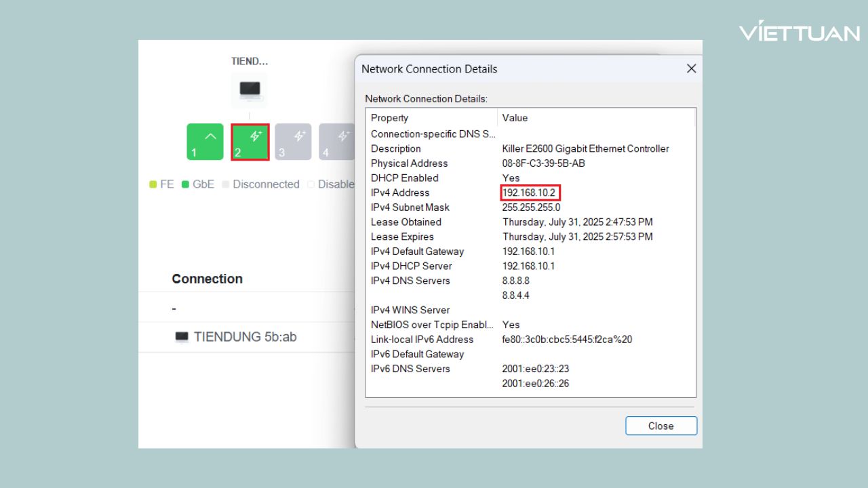
Task: Select the Physical Address row
Action: [410, 163]
